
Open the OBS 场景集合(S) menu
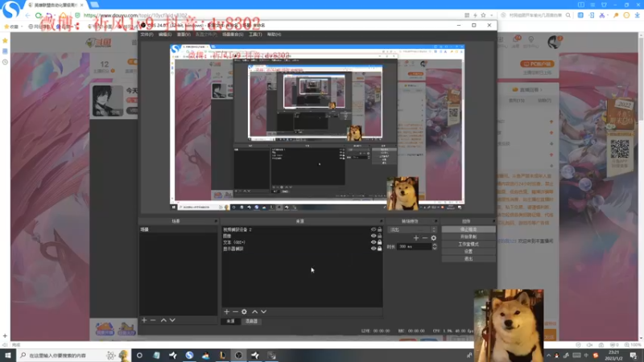pyautogui.click(x=233, y=35)
